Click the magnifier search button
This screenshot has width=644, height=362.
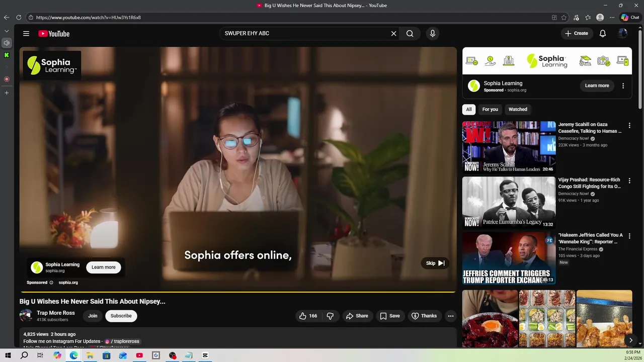410,34
